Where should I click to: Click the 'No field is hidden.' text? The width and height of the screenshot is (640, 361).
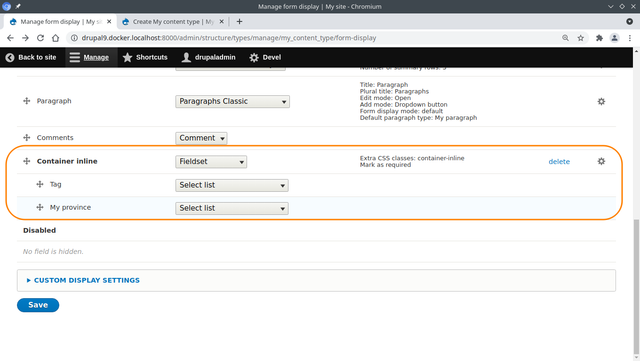coord(53,252)
